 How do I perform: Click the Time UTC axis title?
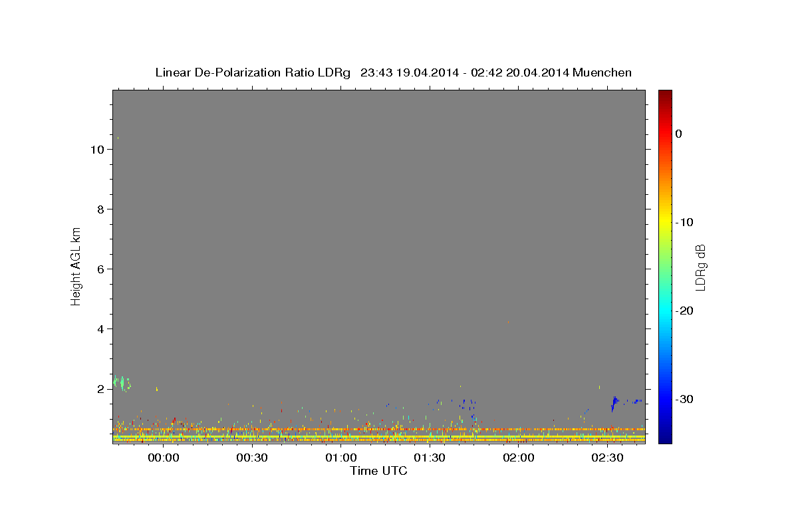tap(378, 471)
